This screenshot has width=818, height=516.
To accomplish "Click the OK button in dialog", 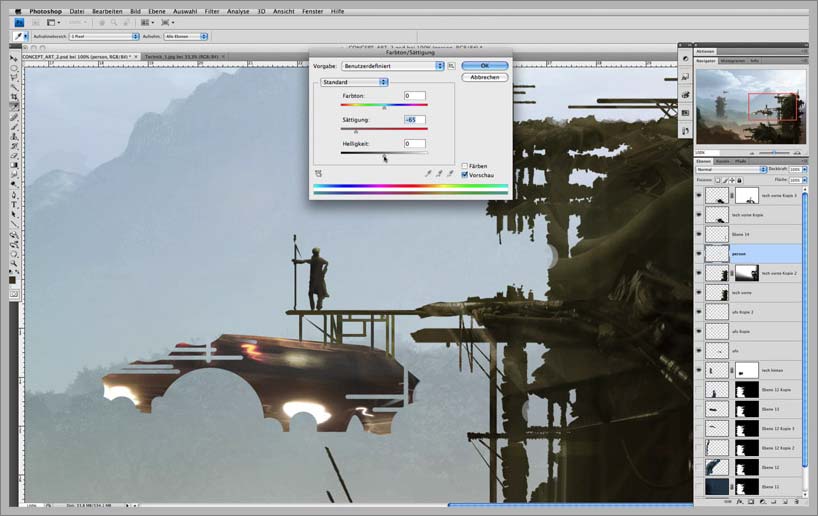I will [485, 65].
